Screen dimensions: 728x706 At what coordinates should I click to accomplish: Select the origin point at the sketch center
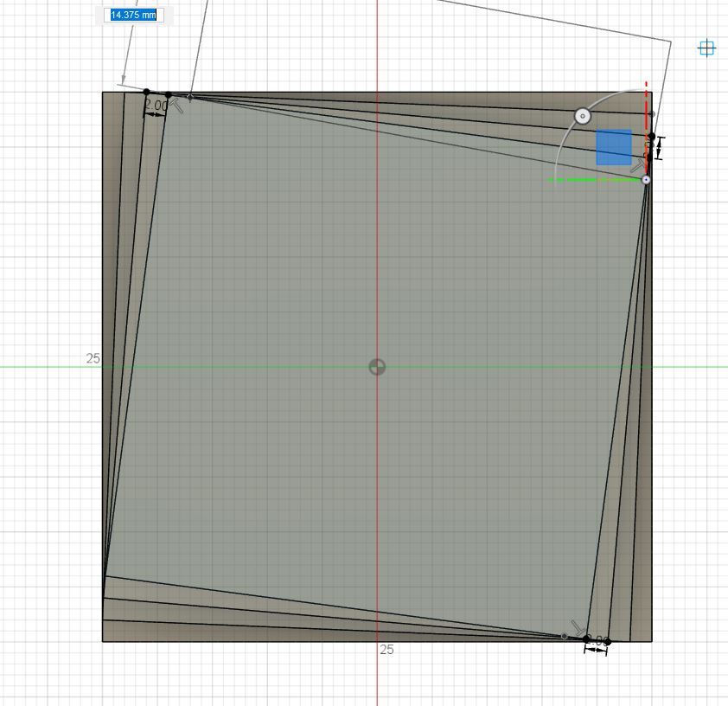[x=376, y=367]
